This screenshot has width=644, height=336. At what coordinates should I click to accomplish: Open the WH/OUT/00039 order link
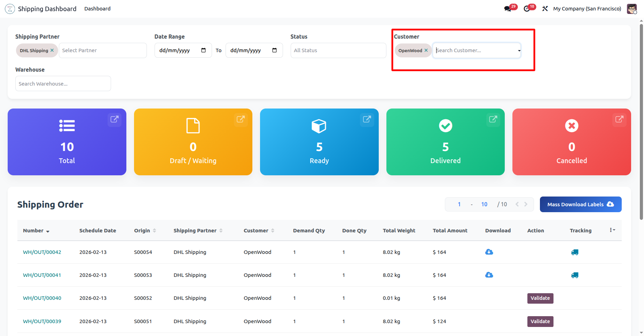(x=42, y=321)
